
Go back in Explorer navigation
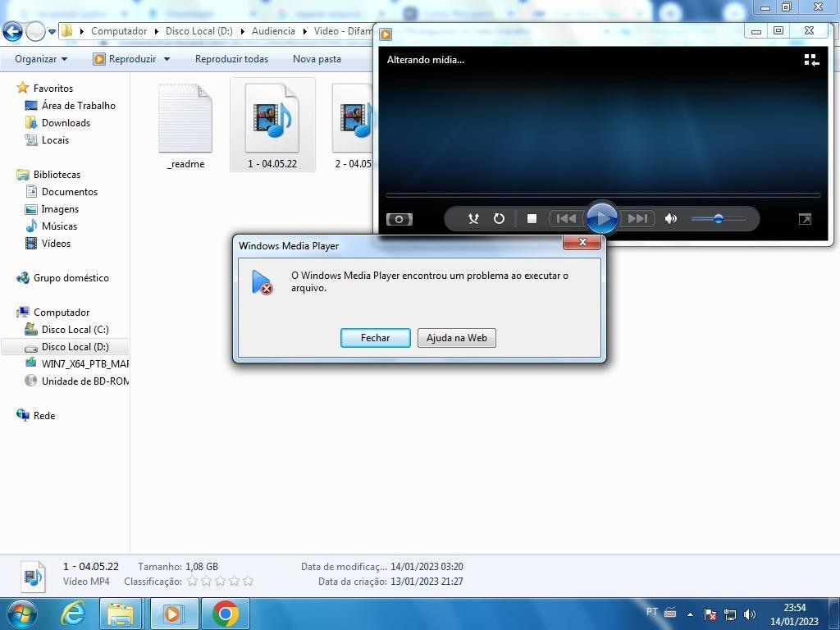coord(13,32)
